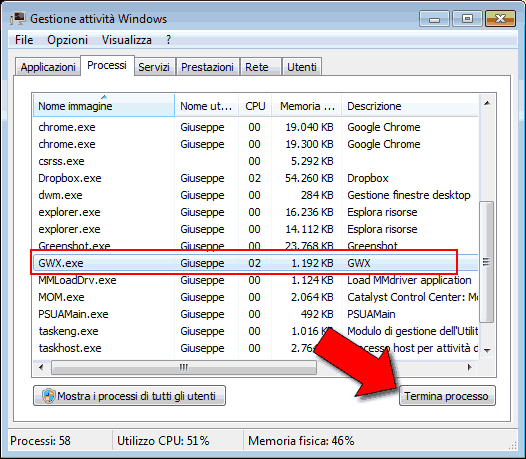This screenshot has height=459, width=526.
Task: Click Catalyst Control Center description
Action: pos(413,297)
